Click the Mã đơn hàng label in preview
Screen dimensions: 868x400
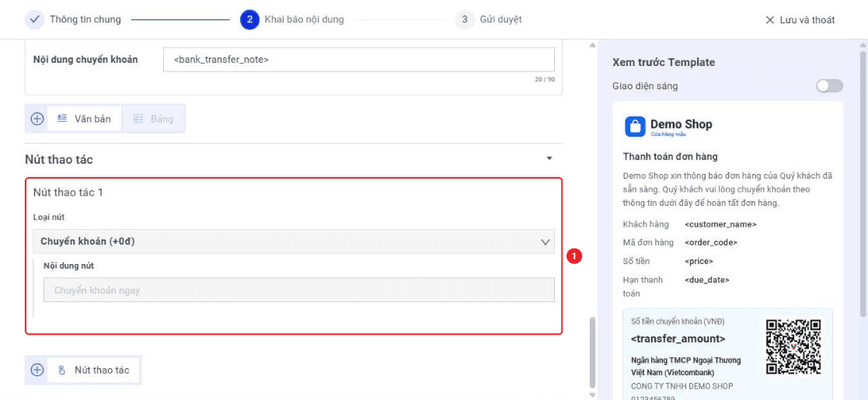[648, 242]
